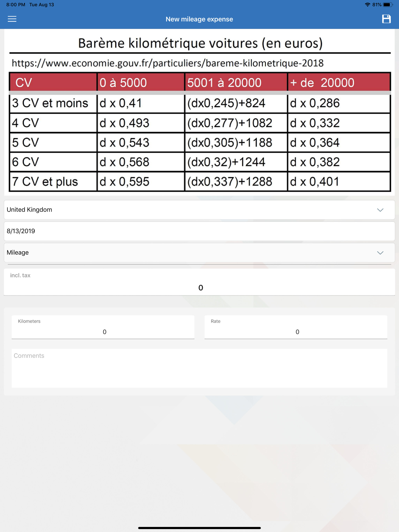This screenshot has height=532, width=399.
Task: Focus the Kilometers input field
Action: pyautogui.click(x=103, y=327)
